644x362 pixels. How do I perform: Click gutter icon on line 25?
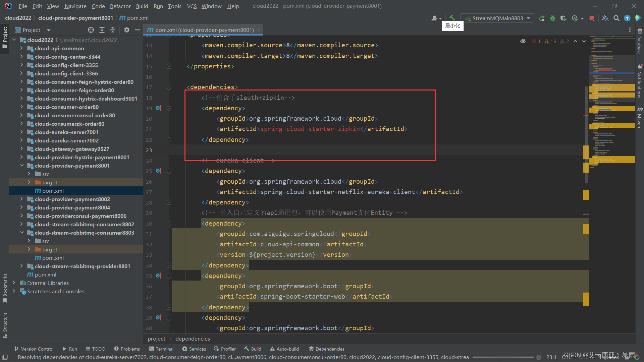click(159, 171)
